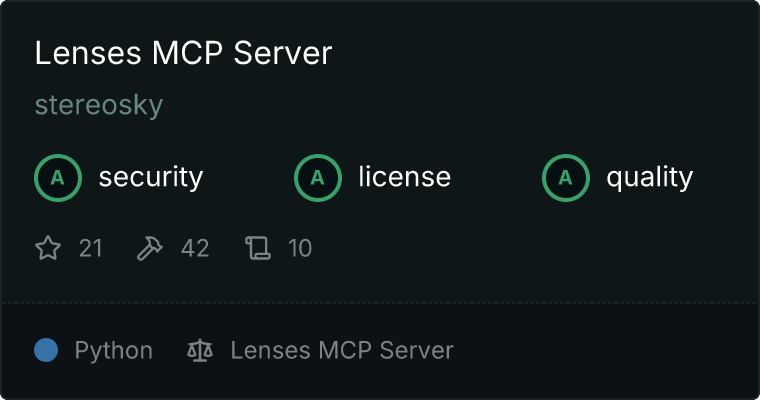Click the license label next to its badge
Viewport: 760px width, 400px height.
[x=405, y=177]
